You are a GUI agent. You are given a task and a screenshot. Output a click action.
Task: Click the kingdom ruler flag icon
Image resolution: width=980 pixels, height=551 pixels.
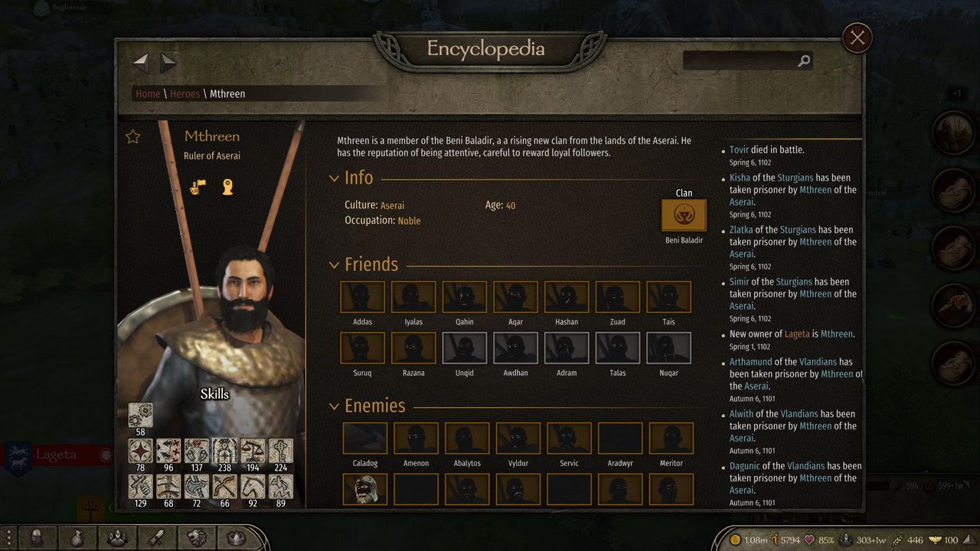click(x=198, y=187)
